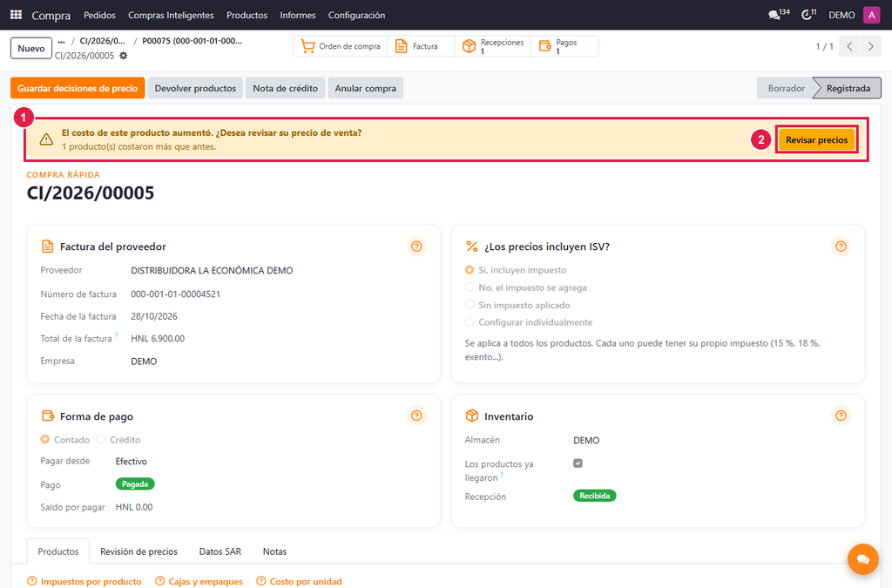
Task: Open the Pagos smart button
Action: click(564, 46)
